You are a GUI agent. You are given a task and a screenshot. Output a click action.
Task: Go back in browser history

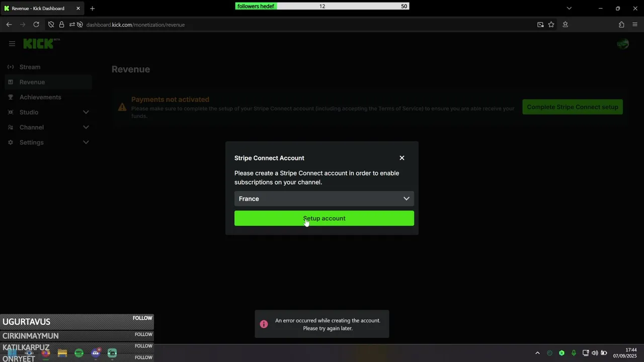point(9,25)
